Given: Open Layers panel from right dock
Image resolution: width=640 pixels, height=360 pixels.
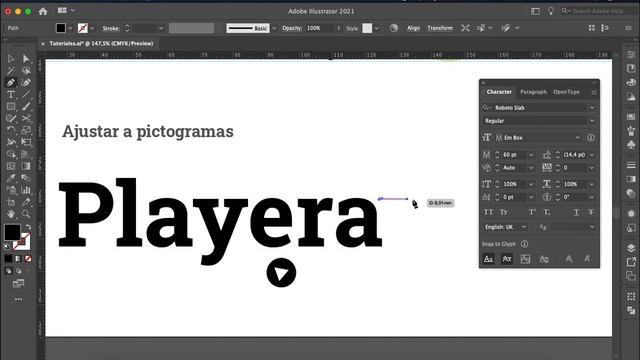Looking at the screenshot, I should (x=631, y=248).
